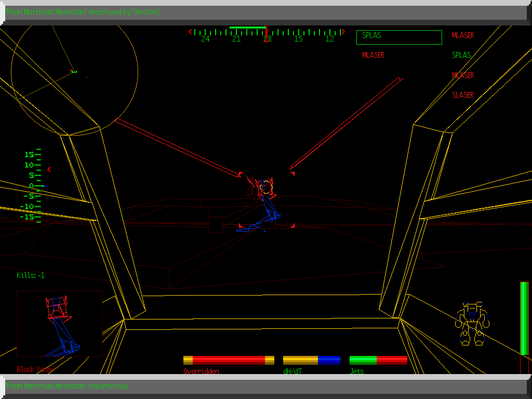This screenshot has height=399, width=532.
Task: Toggle the second MLASER in the weapon chain list
Action: point(463,75)
